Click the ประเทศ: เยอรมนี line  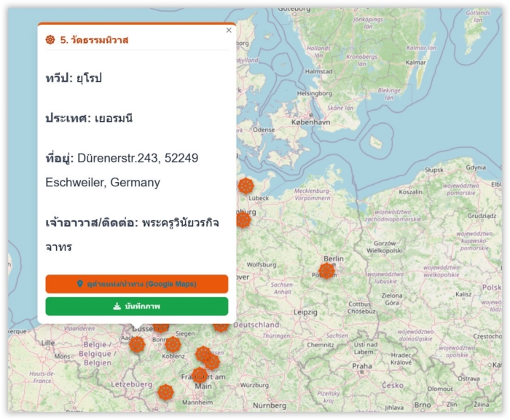tap(89, 118)
